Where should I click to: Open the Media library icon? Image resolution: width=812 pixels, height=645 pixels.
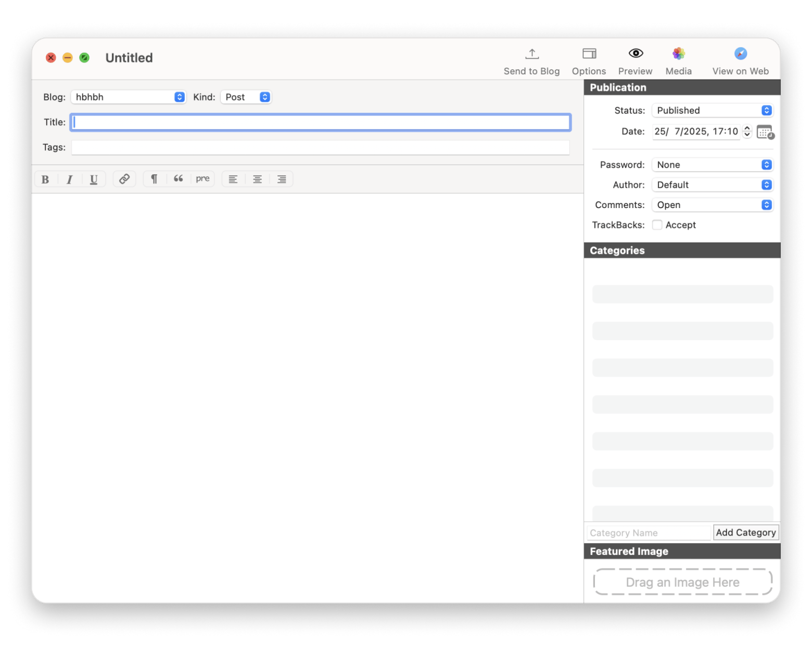coord(678,54)
